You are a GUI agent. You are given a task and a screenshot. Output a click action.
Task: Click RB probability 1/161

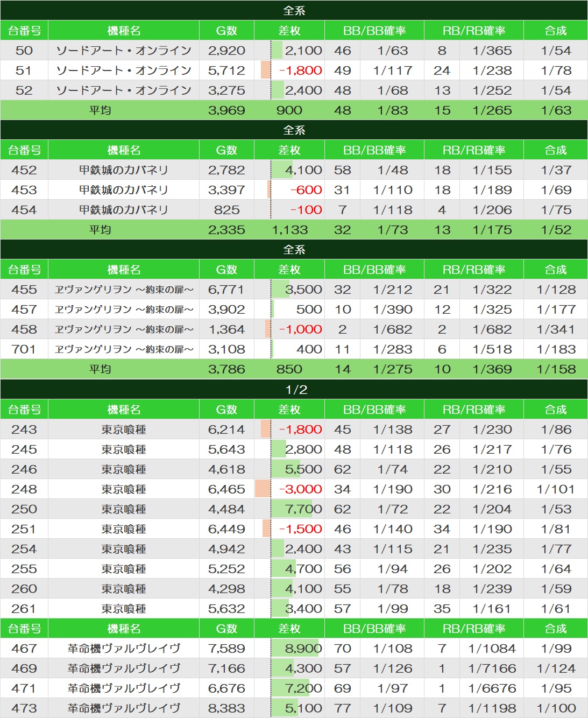click(492, 609)
